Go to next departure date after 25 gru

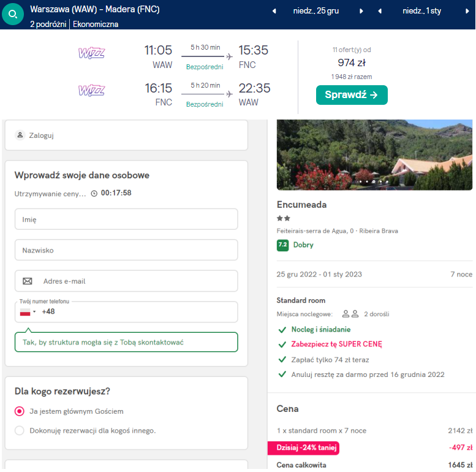[x=361, y=11]
